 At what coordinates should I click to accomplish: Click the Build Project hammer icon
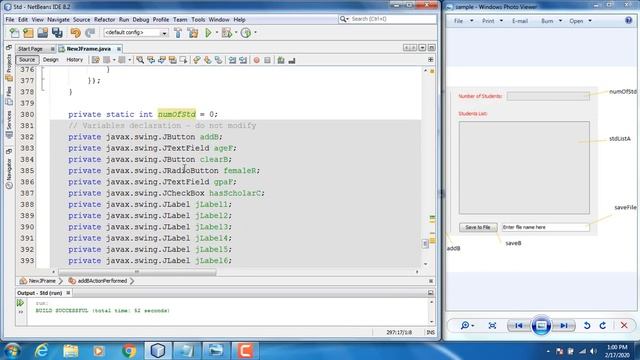[178, 33]
